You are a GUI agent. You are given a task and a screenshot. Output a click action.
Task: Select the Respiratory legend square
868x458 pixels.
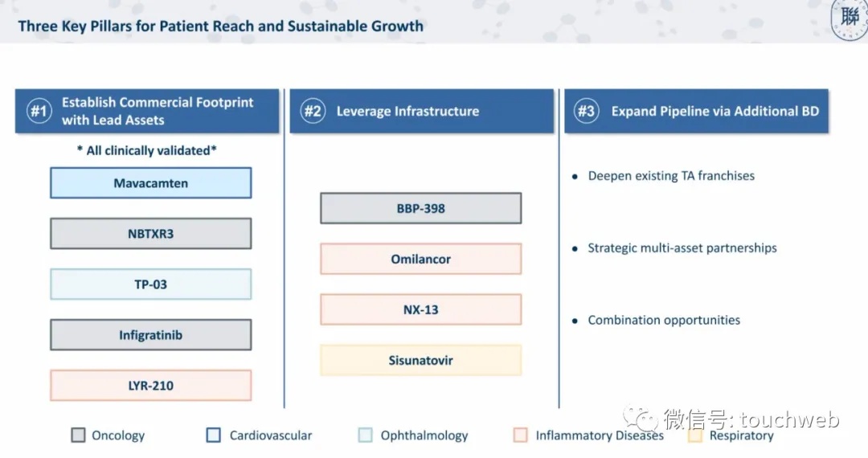click(x=694, y=436)
